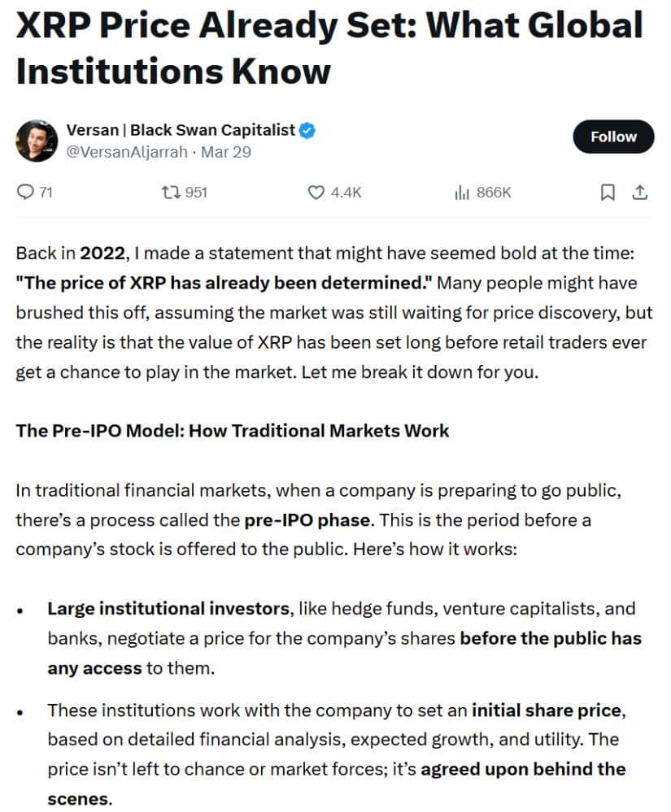
Task: Click 'The Pre-IPO Model' section heading
Action: [x=232, y=430]
